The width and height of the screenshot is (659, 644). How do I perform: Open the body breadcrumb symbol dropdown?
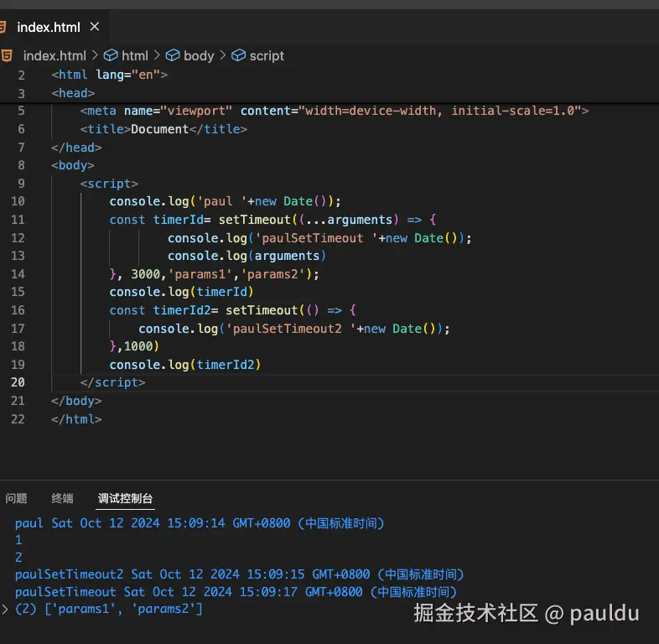click(x=199, y=55)
